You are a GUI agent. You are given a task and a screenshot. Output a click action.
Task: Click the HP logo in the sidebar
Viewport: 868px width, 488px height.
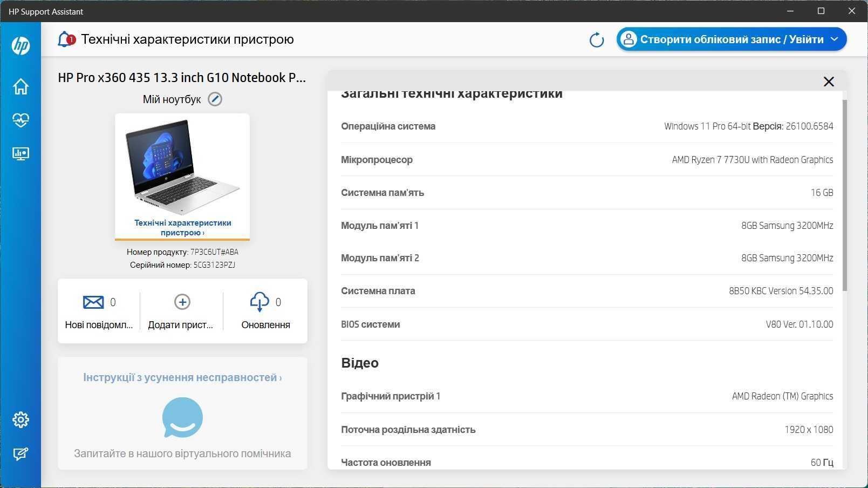click(20, 45)
